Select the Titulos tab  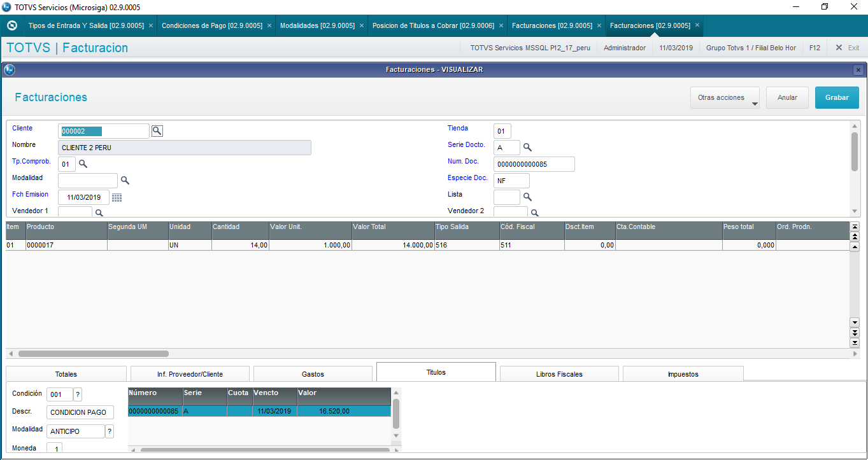pyautogui.click(x=436, y=372)
